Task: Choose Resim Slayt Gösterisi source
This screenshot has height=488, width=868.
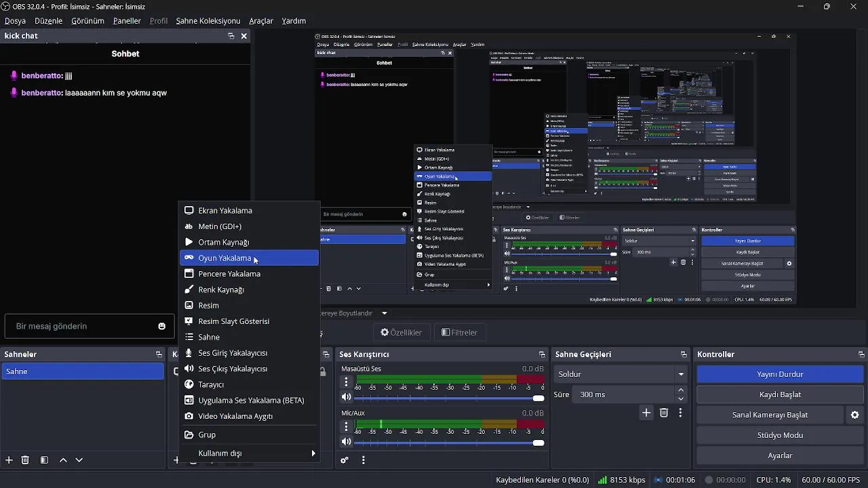Action: click(x=250, y=321)
